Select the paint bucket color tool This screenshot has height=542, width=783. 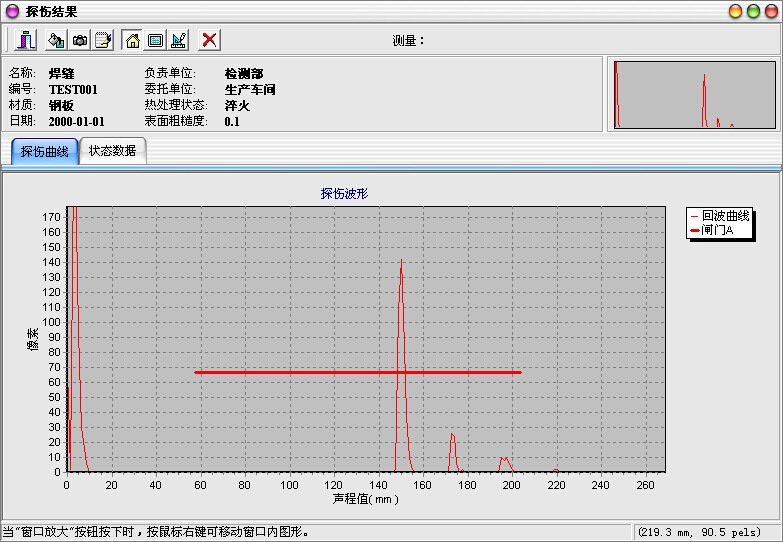point(57,40)
